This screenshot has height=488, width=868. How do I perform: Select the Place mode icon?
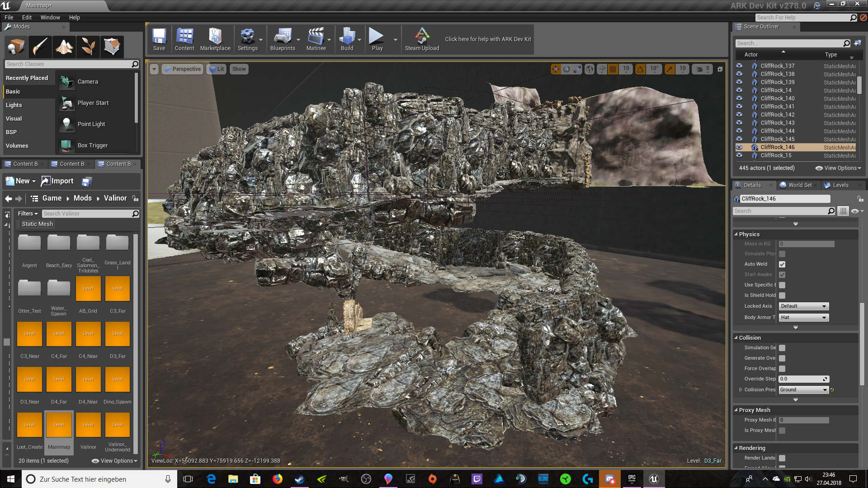tap(16, 46)
